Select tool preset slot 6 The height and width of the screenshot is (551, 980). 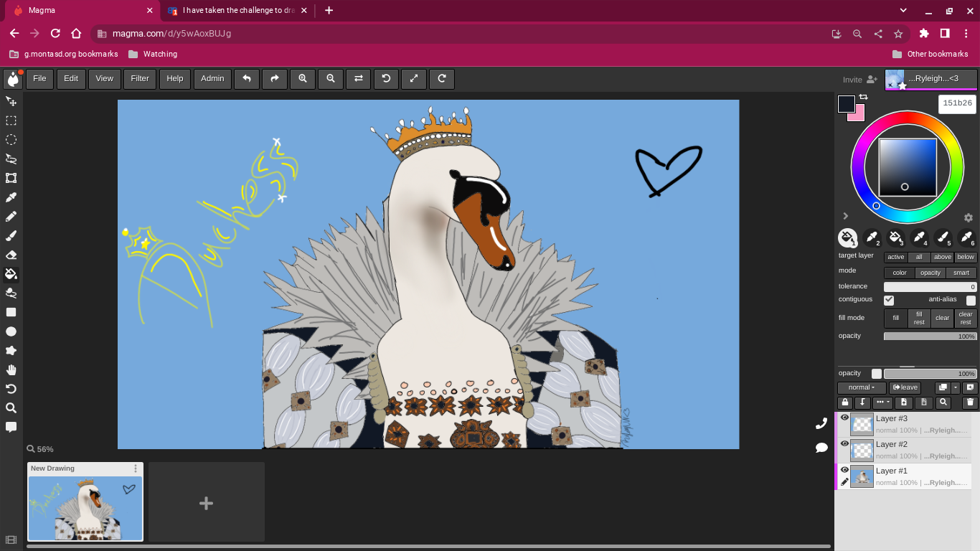coord(967,237)
